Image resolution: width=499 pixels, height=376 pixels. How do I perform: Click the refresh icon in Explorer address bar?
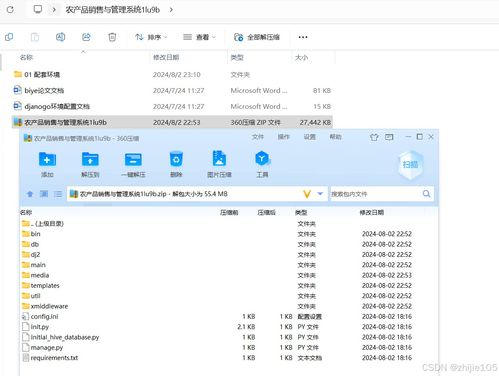pos(10,10)
